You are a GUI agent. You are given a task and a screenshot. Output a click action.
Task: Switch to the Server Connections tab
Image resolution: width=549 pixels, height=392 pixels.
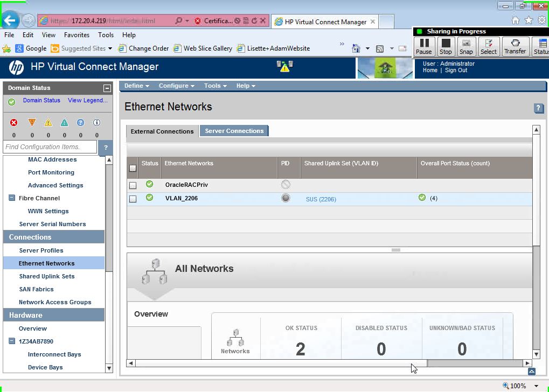(x=234, y=131)
